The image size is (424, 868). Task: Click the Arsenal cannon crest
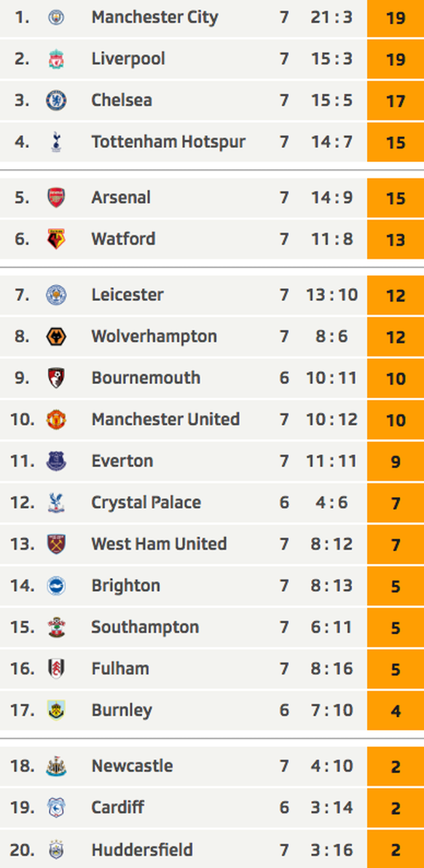coord(56,198)
